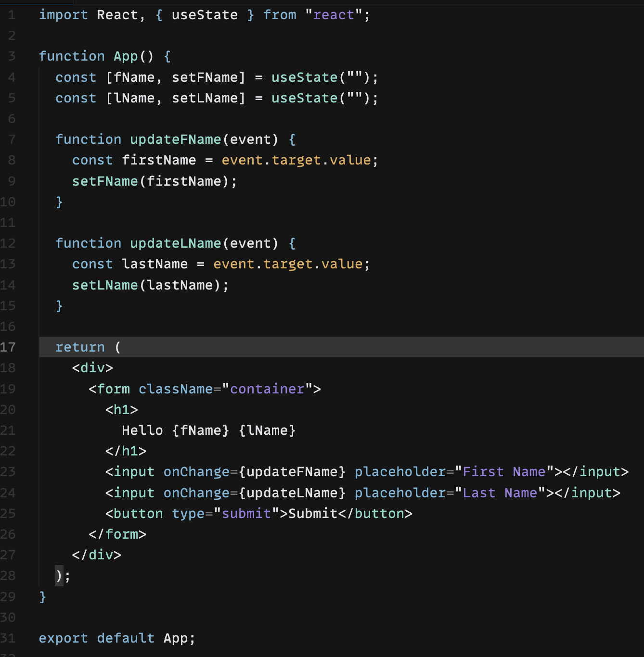Click the capitalized "Submit" button text on line 25
This screenshot has height=657, width=644.
point(313,514)
